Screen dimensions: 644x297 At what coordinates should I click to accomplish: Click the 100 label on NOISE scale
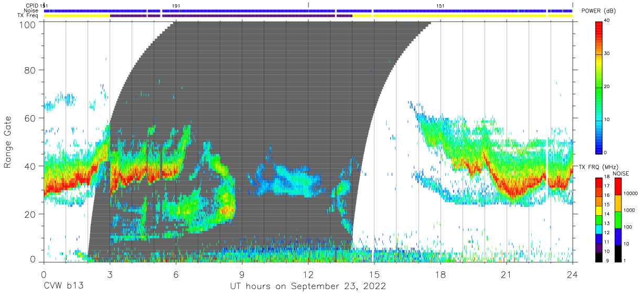628,227
